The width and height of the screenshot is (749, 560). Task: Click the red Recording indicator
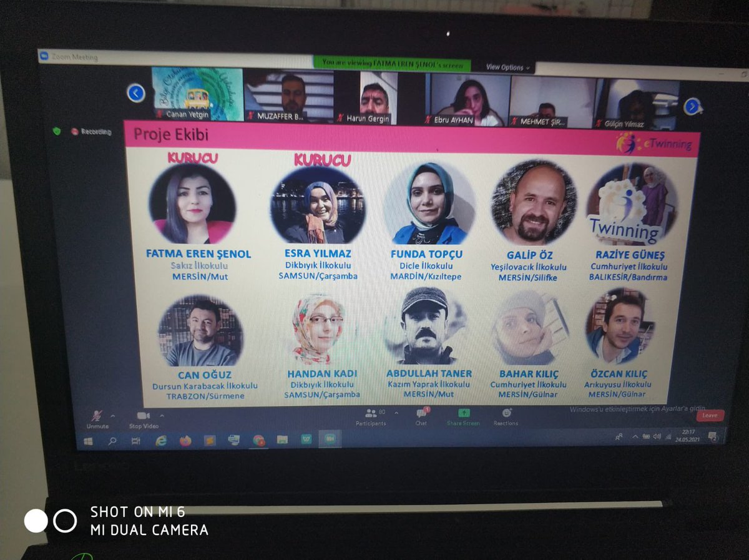91,132
